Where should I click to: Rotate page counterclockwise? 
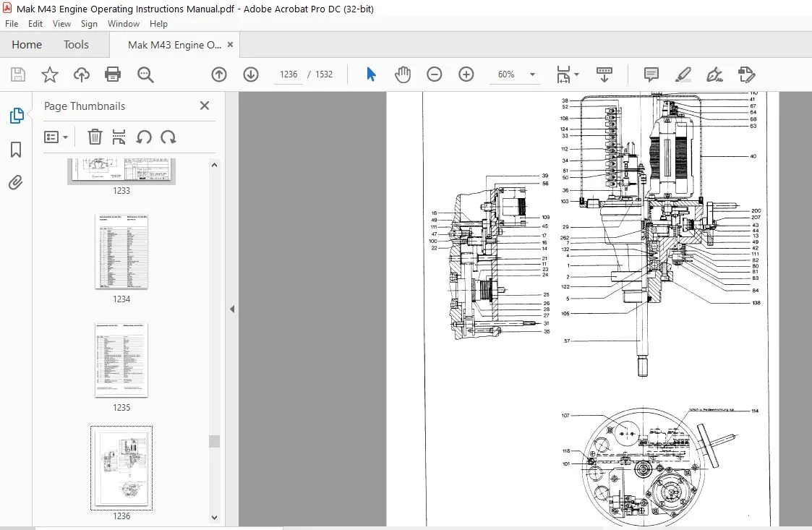[144, 137]
